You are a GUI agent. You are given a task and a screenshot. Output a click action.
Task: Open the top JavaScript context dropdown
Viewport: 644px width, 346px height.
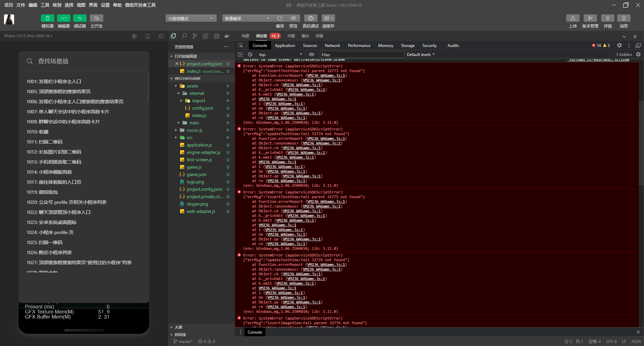tap(281, 55)
